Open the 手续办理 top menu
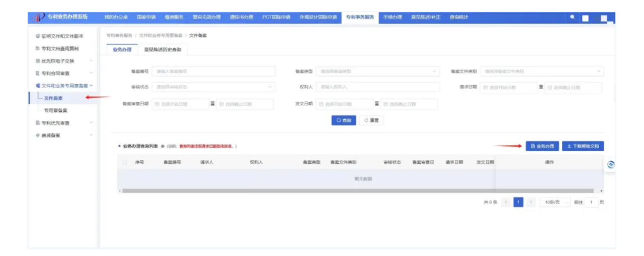Image resolution: width=644 pixels, height=256 pixels. point(392,17)
